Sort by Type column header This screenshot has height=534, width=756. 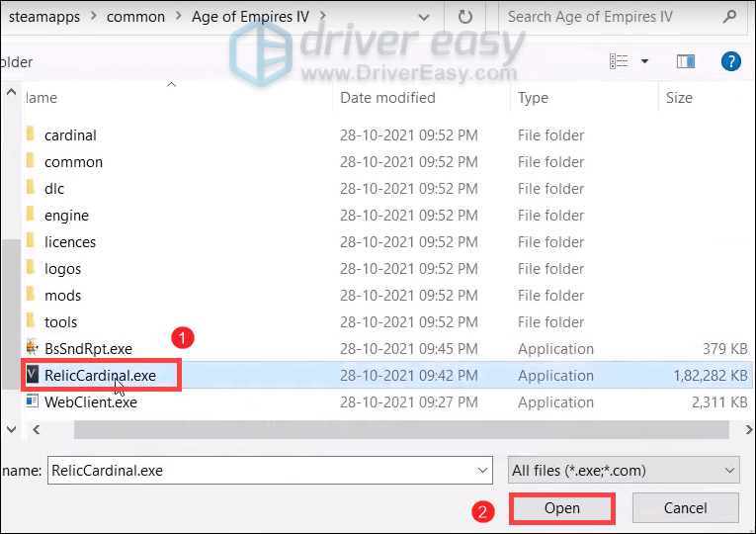point(533,98)
